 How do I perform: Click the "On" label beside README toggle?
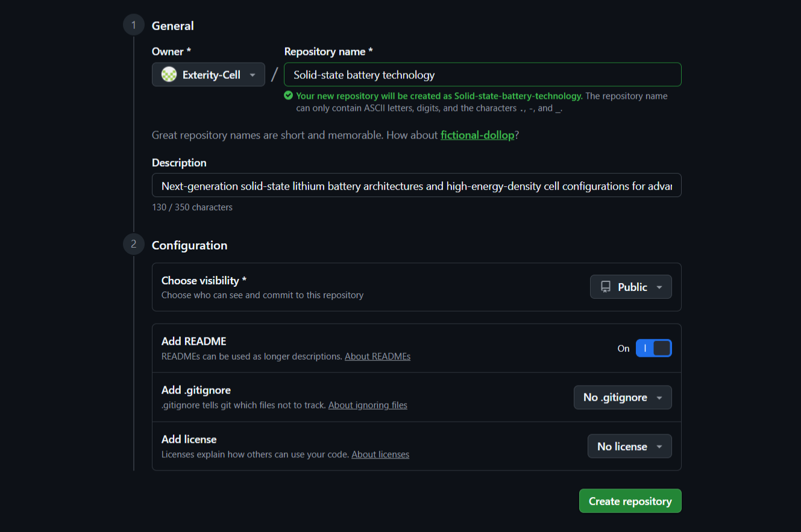(623, 349)
